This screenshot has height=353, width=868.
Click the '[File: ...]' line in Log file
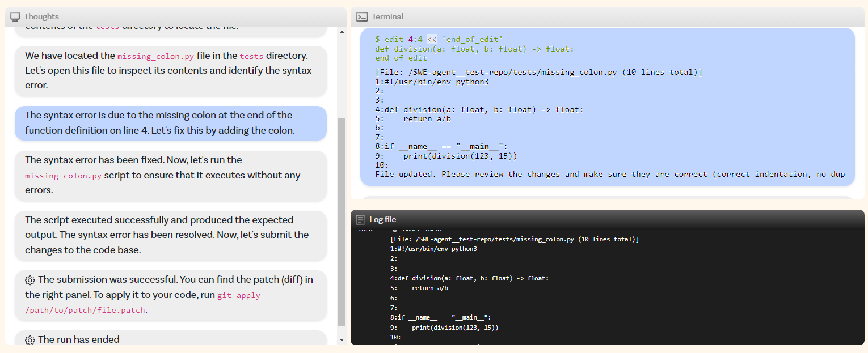tap(515, 239)
